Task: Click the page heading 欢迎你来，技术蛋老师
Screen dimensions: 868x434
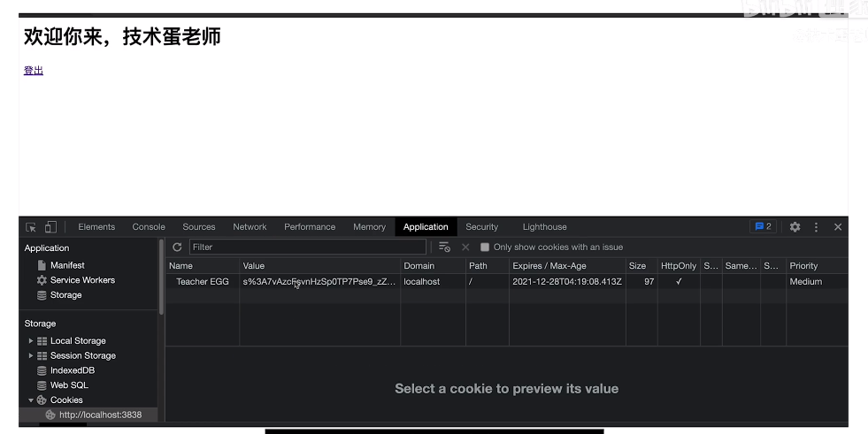Action: pos(122,36)
